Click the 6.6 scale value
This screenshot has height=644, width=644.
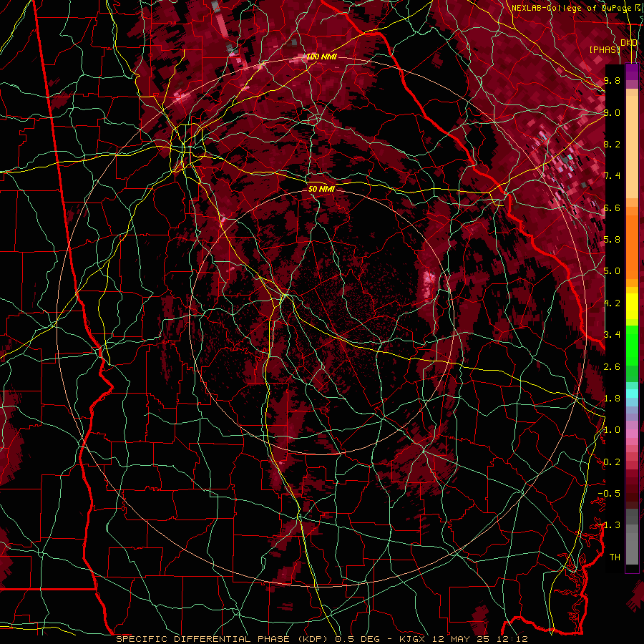(612, 208)
